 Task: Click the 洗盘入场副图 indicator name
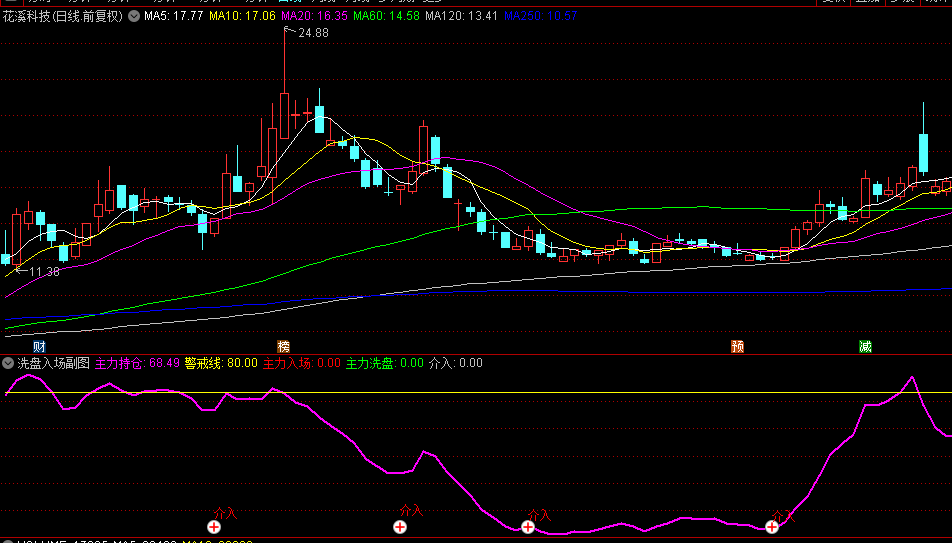click(x=54, y=363)
